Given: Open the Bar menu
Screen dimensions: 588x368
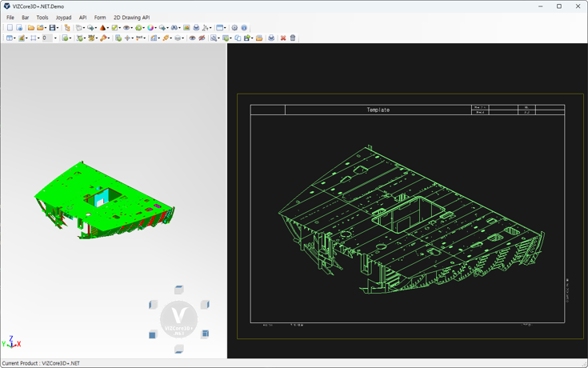Looking at the screenshot, I should click(x=25, y=18).
